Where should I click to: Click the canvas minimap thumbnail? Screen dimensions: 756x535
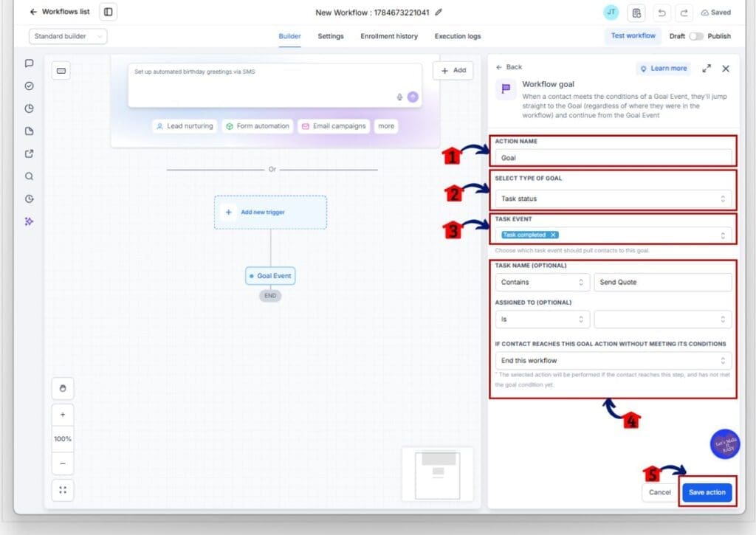pos(438,474)
